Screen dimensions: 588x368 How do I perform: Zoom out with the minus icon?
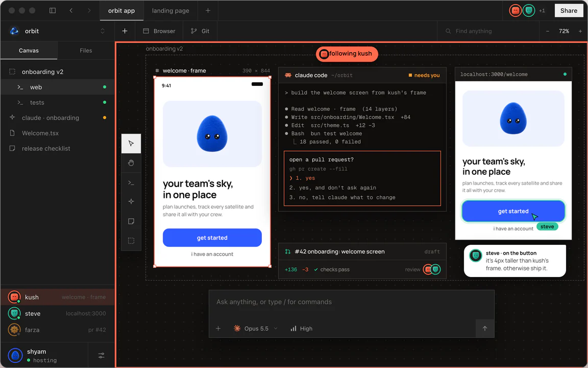coord(548,31)
